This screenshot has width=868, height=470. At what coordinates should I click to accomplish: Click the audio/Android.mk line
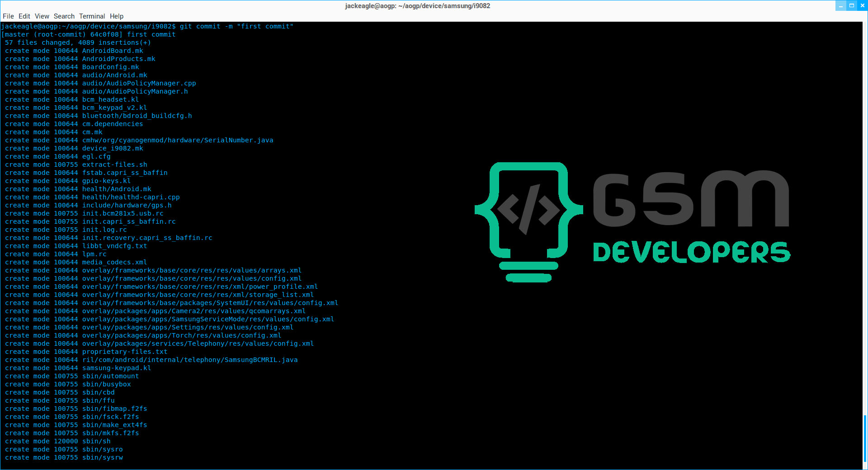76,75
